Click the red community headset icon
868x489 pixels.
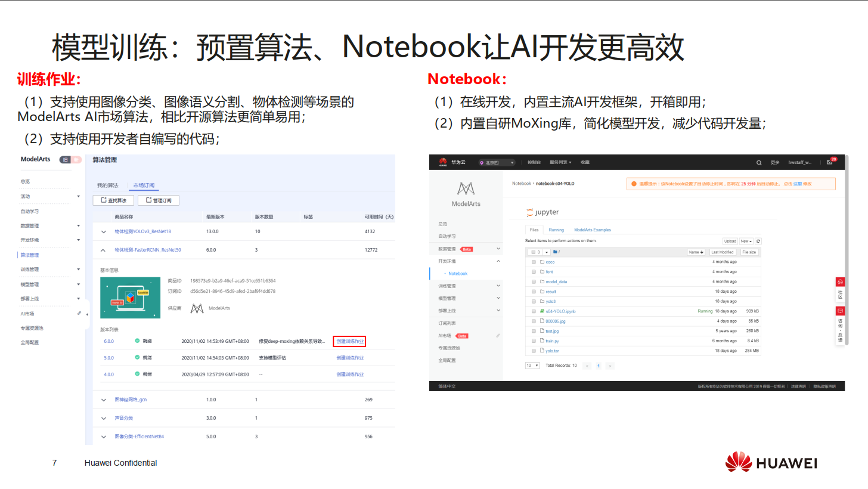840,281
